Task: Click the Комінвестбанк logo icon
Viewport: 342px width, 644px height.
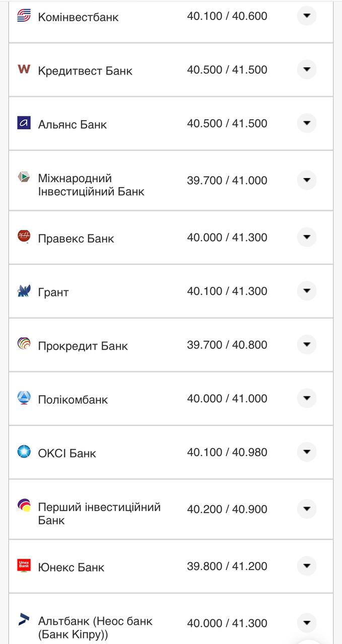Action: coord(22,16)
